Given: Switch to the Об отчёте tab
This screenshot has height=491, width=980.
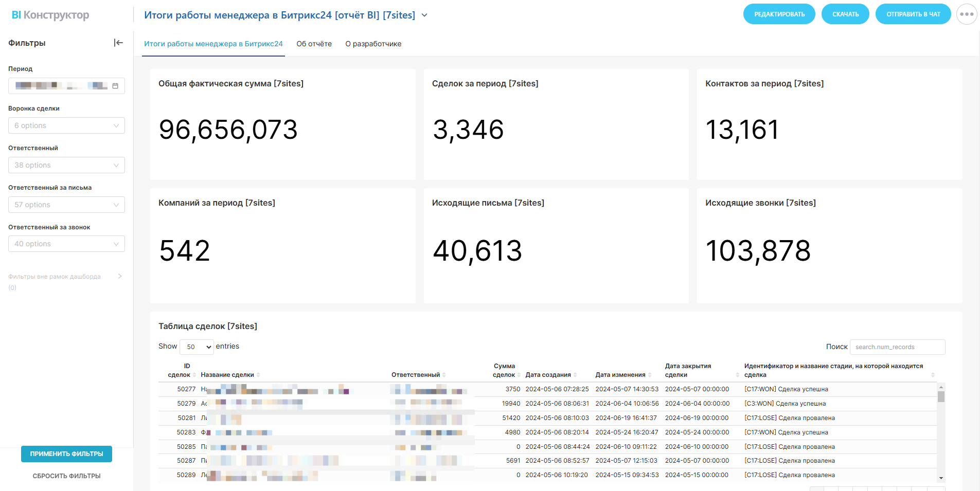Looking at the screenshot, I should [314, 44].
